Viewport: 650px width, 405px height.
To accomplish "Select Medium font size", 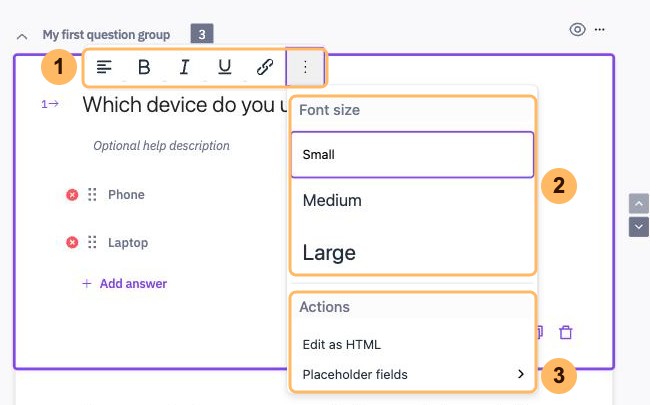I will [412, 201].
